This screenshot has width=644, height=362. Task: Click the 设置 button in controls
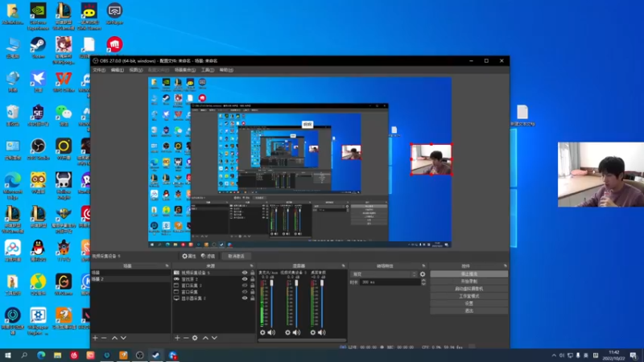pos(469,303)
